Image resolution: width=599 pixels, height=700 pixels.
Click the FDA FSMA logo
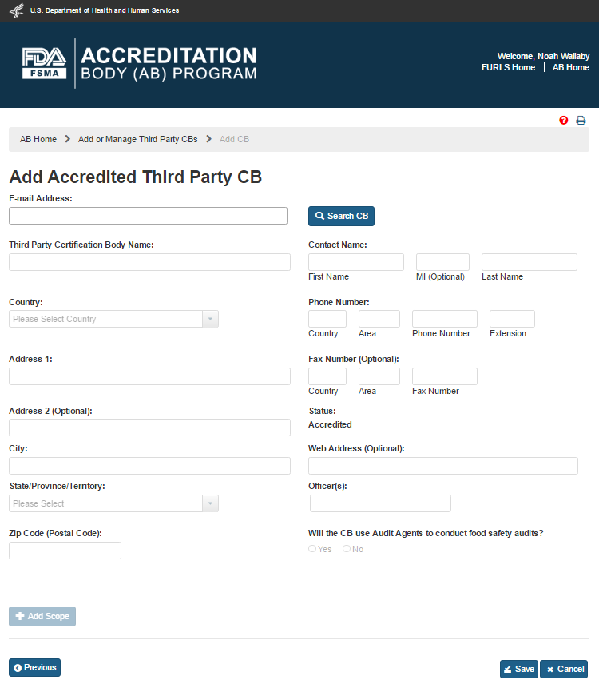[x=45, y=63]
